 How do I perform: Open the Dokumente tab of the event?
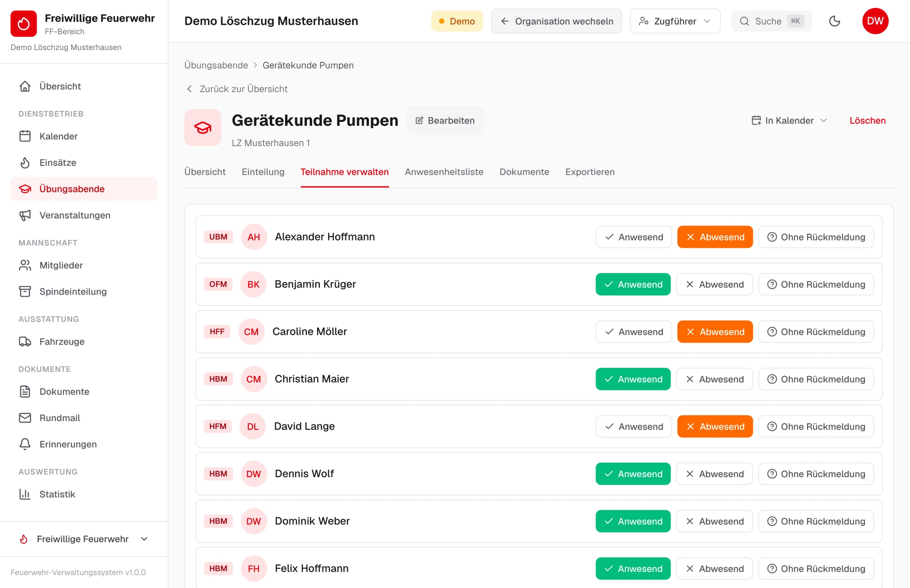click(x=524, y=172)
